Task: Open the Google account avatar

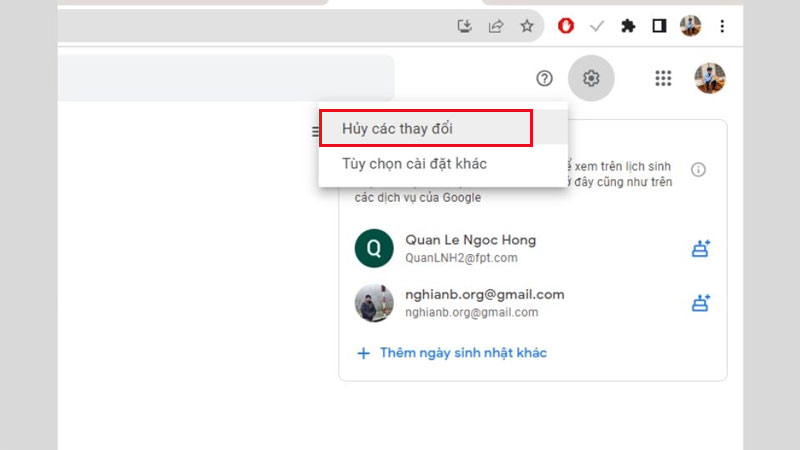Action: point(710,78)
